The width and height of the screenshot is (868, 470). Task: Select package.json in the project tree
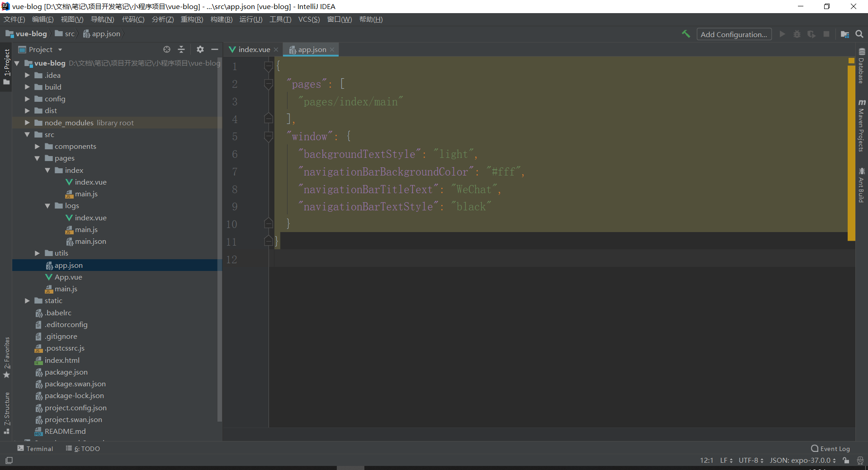coord(66,372)
